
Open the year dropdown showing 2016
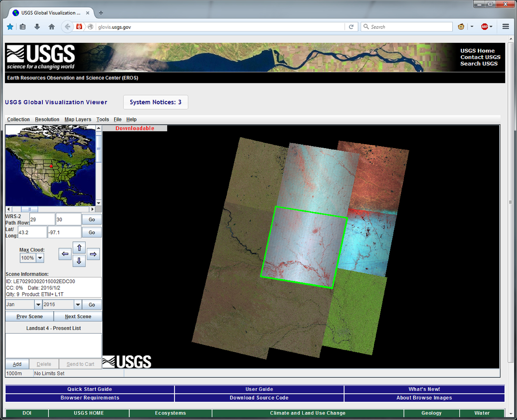click(78, 305)
